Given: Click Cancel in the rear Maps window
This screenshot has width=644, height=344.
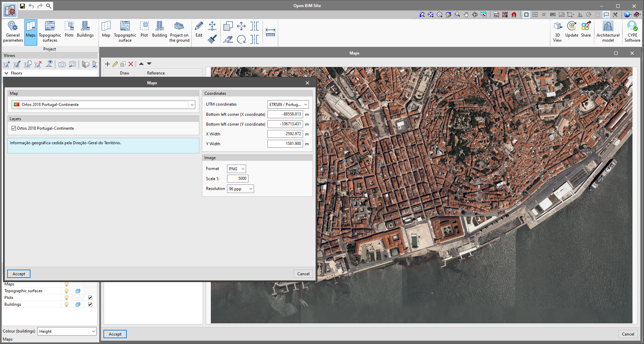Looking at the screenshot, I should click(x=628, y=334).
